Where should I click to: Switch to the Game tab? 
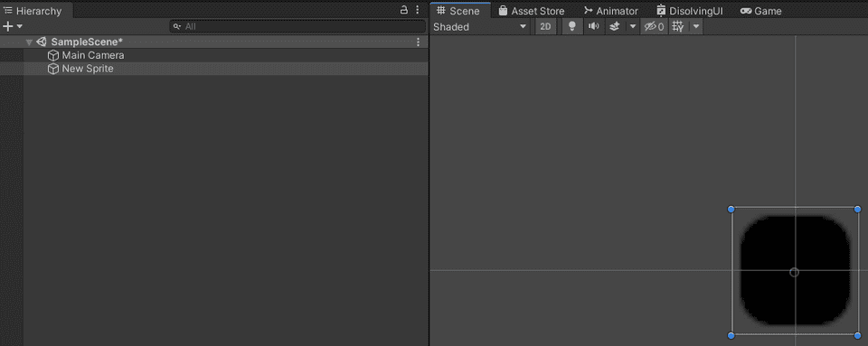761,11
